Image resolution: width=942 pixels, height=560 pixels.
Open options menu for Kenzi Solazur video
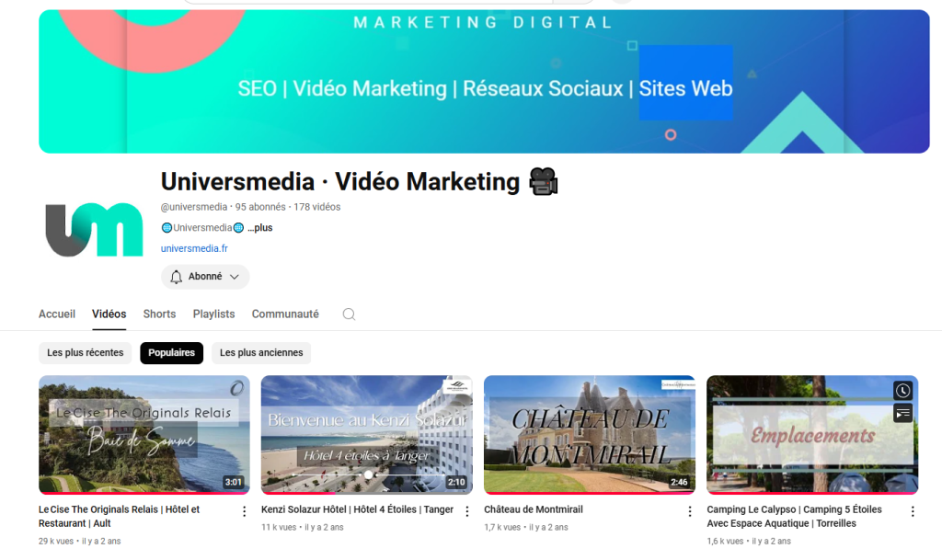pos(466,511)
